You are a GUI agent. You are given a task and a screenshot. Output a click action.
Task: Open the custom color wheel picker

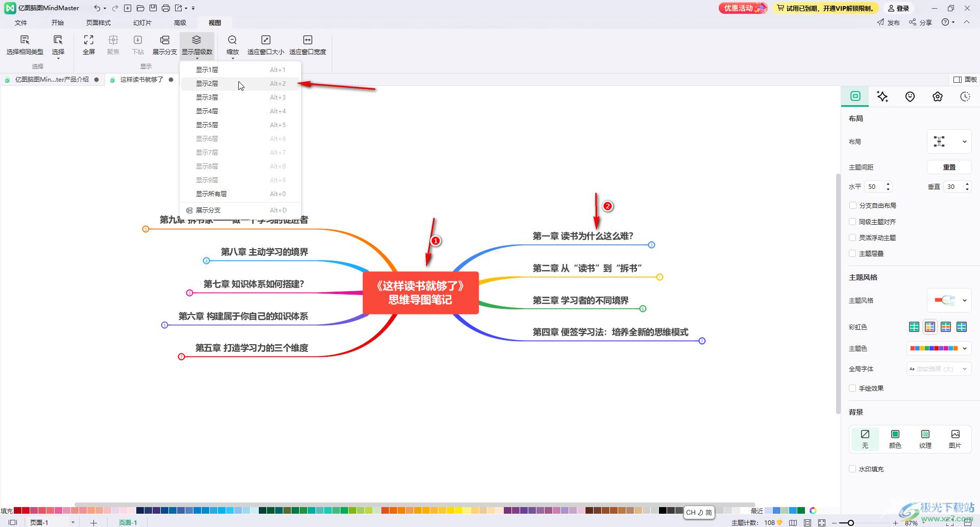(813, 510)
